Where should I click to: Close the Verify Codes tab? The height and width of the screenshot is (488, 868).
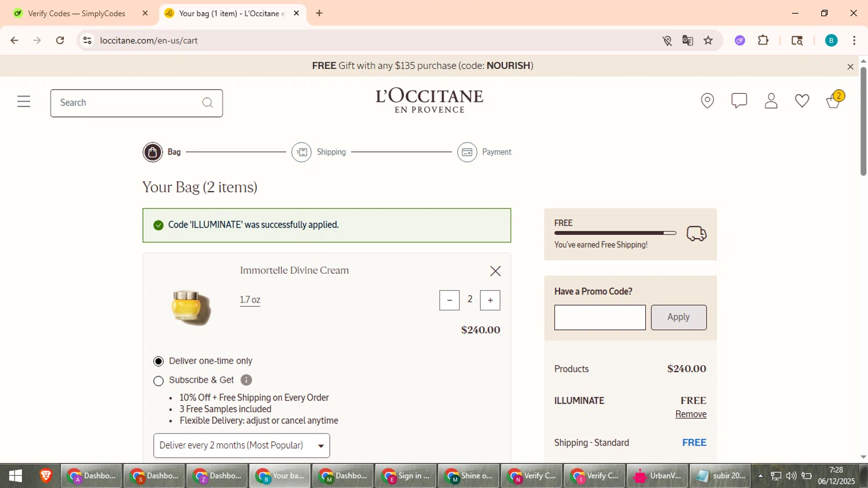point(145,13)
